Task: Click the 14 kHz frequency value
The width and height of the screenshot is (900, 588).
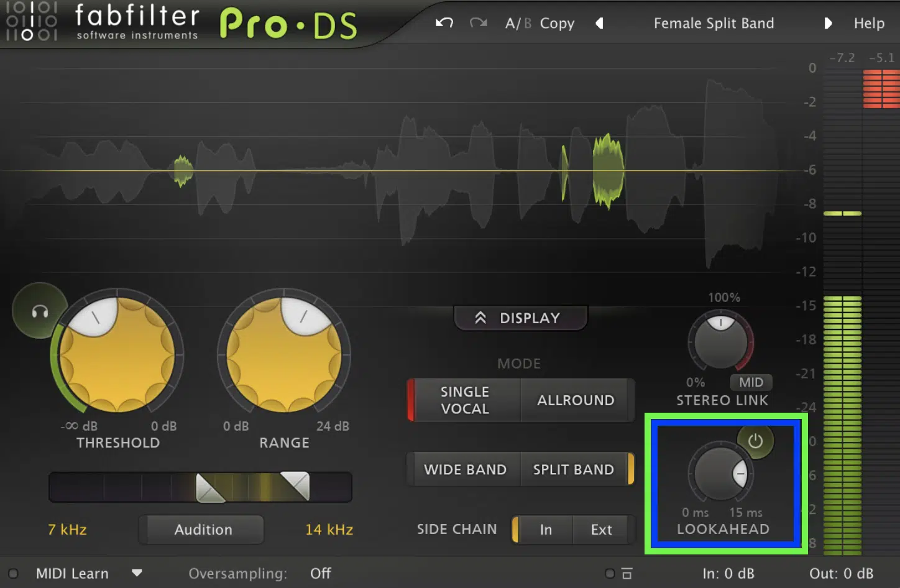Action: (329, 530)
